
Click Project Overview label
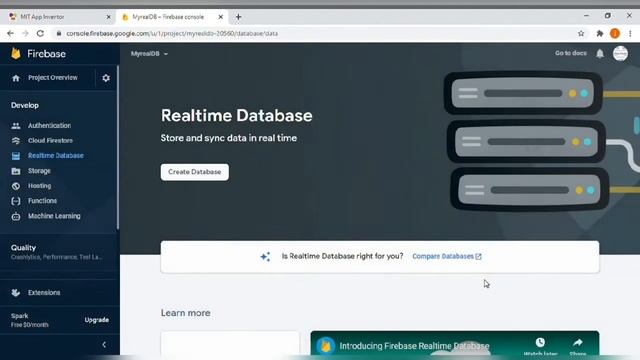tap(53, 78)
